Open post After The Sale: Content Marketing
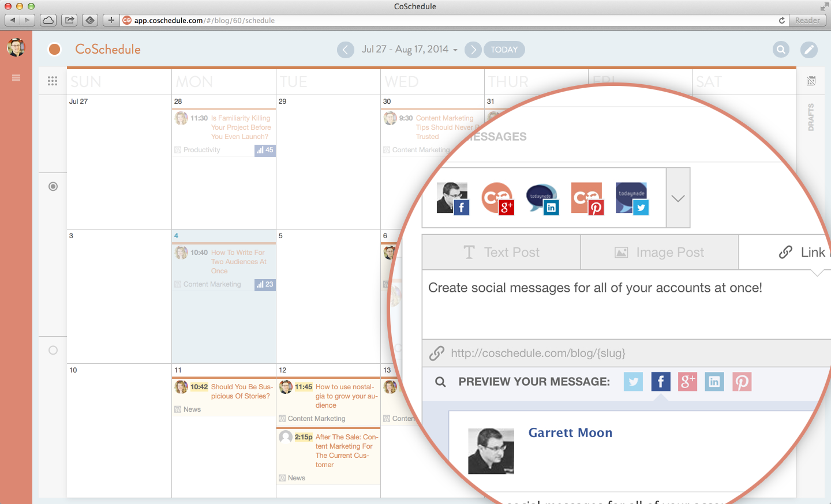 (x=346, y=451)
